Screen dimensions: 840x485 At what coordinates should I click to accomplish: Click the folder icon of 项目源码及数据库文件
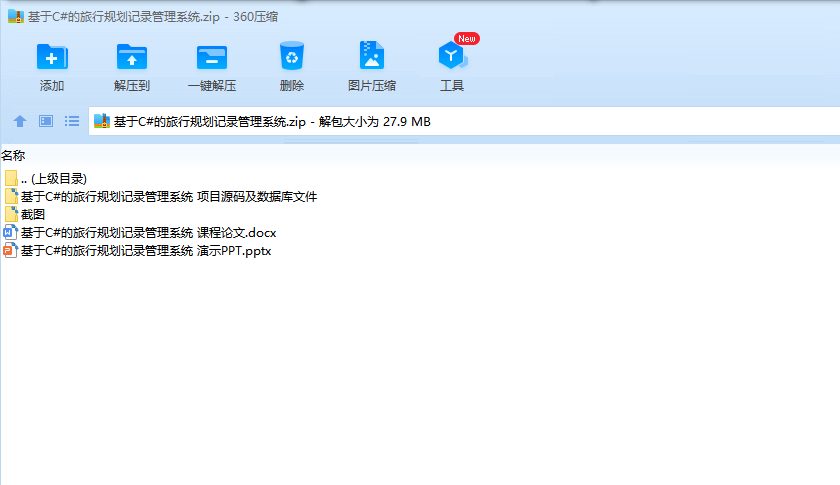point(11,197)
